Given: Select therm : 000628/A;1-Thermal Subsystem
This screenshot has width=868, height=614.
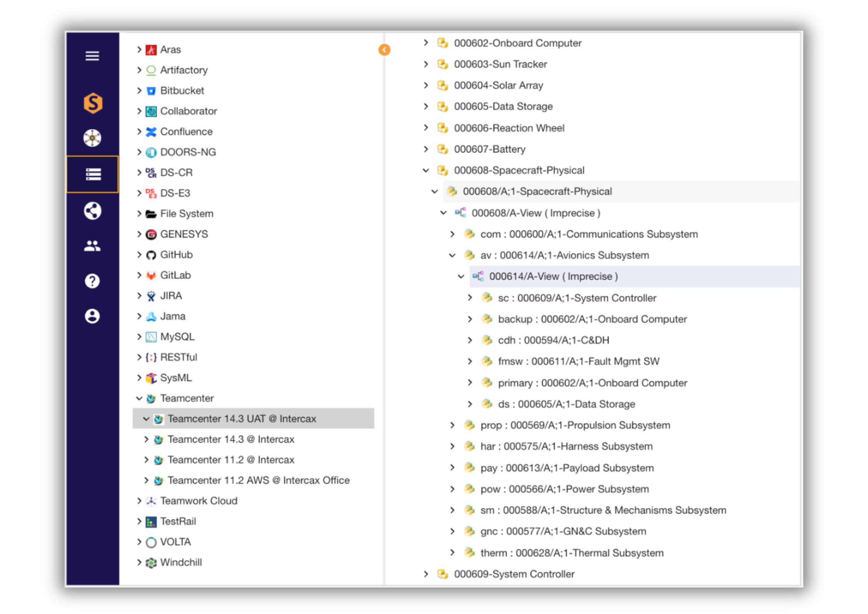Looking at the screenshot, I should (571, 553).
